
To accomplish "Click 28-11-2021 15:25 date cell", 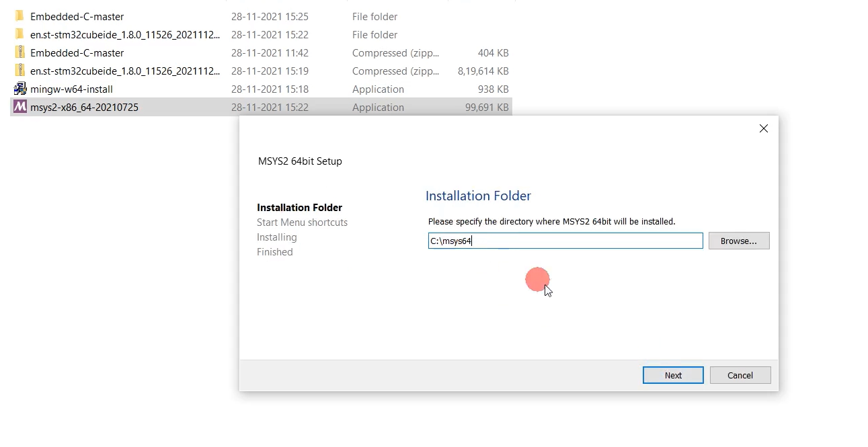I will click(x=270, y=16).
